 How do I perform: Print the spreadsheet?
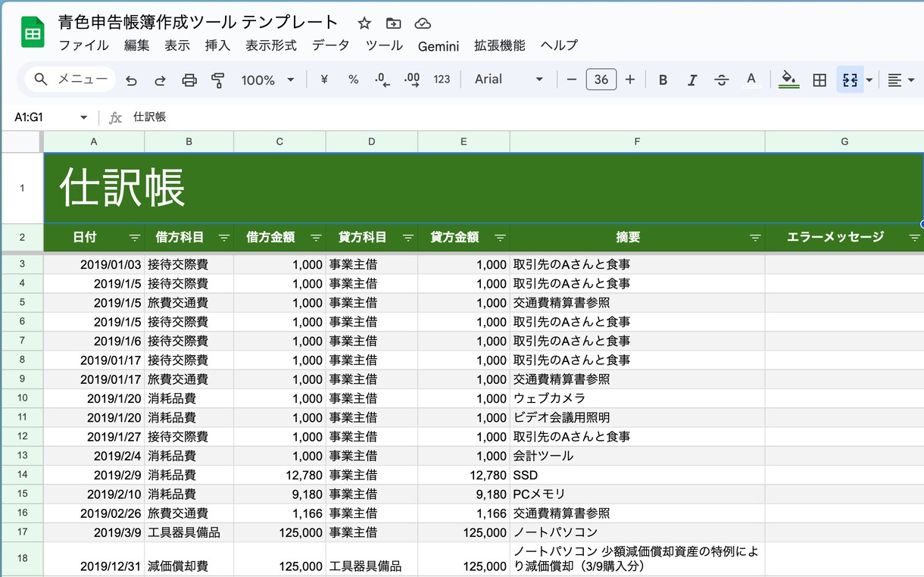click(189, 80)
